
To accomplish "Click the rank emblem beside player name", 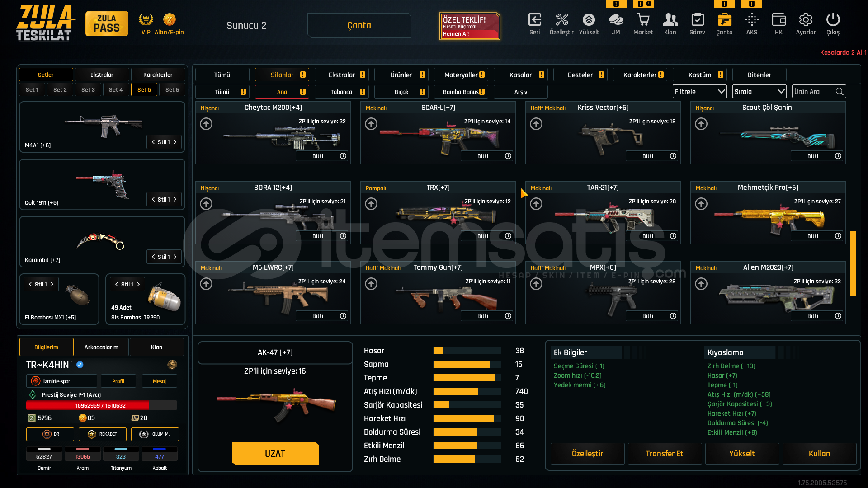I will (172, 365).
